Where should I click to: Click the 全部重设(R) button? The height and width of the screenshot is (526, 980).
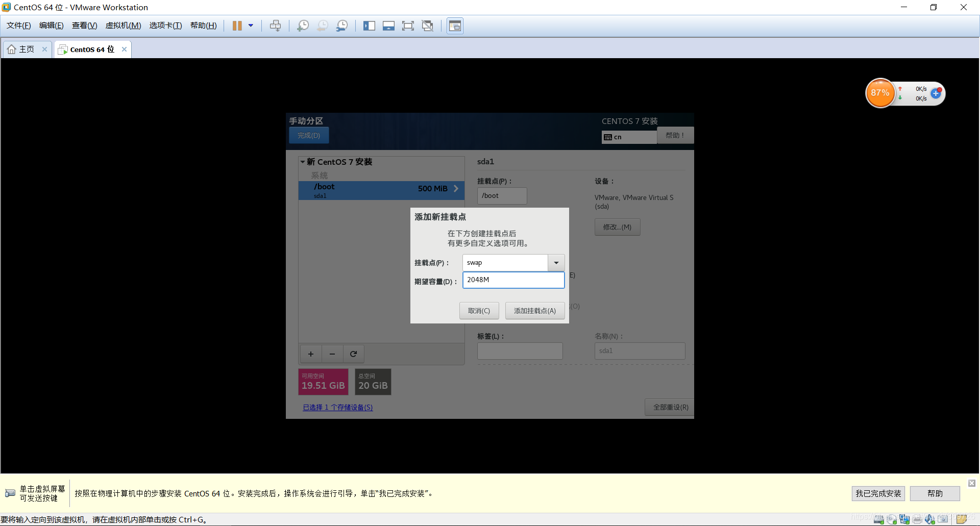670,407
